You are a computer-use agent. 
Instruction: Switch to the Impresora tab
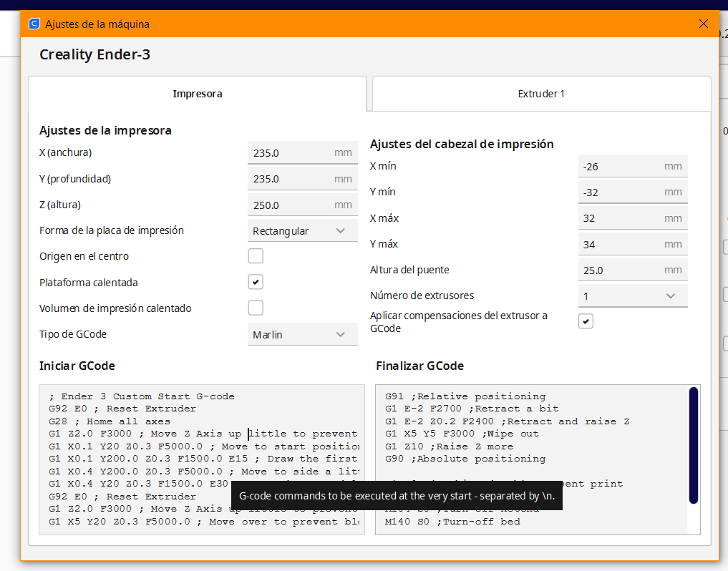pyautogui.click(x=198, y=94)
